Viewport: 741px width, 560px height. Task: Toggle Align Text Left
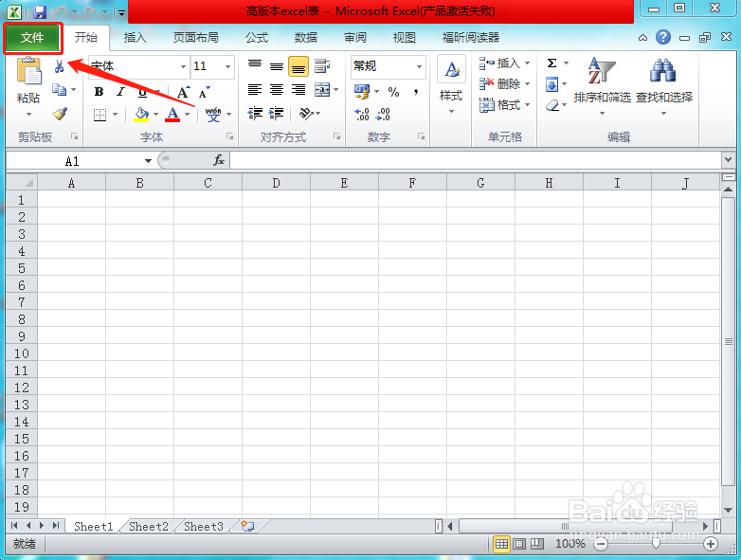click(x=255, y=89)
